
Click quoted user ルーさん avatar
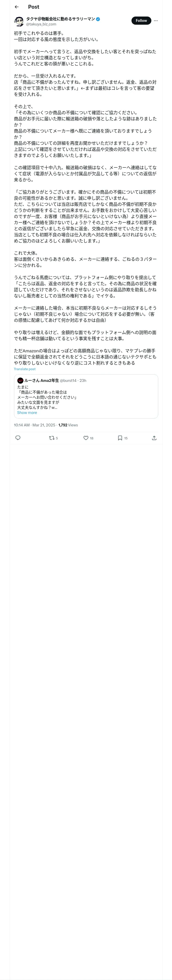click(20, 380)
